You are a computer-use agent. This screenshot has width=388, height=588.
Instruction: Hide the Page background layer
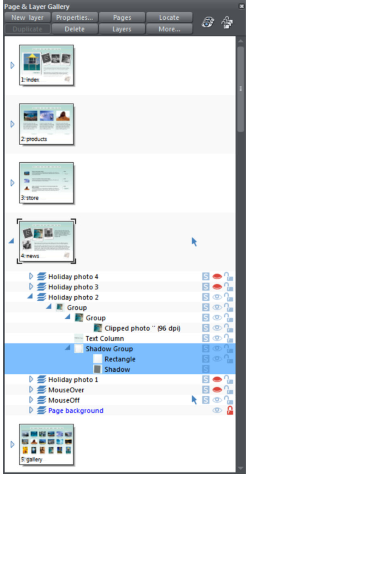(217, 410)
